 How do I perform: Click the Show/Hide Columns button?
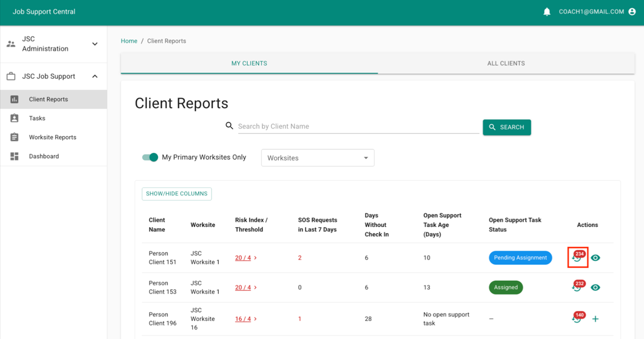point(177,193)
